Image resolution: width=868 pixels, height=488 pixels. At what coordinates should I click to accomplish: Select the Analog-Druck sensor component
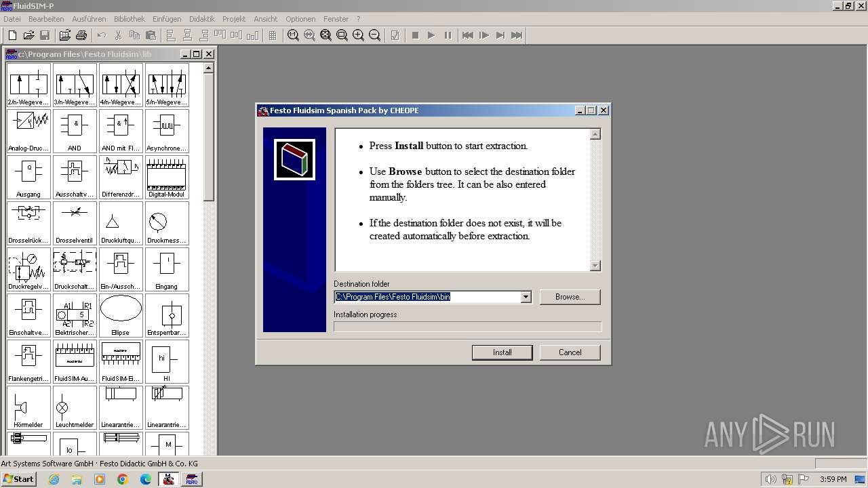(28, 131)
